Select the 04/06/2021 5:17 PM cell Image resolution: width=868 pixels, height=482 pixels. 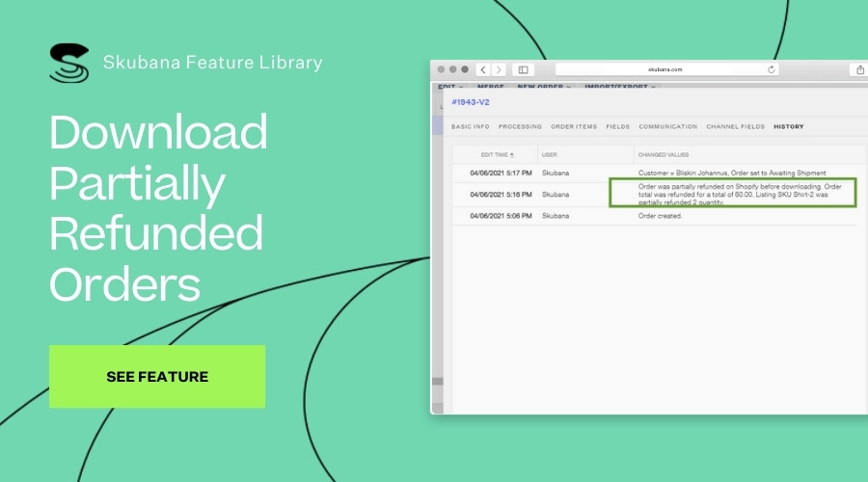[501, 174]
